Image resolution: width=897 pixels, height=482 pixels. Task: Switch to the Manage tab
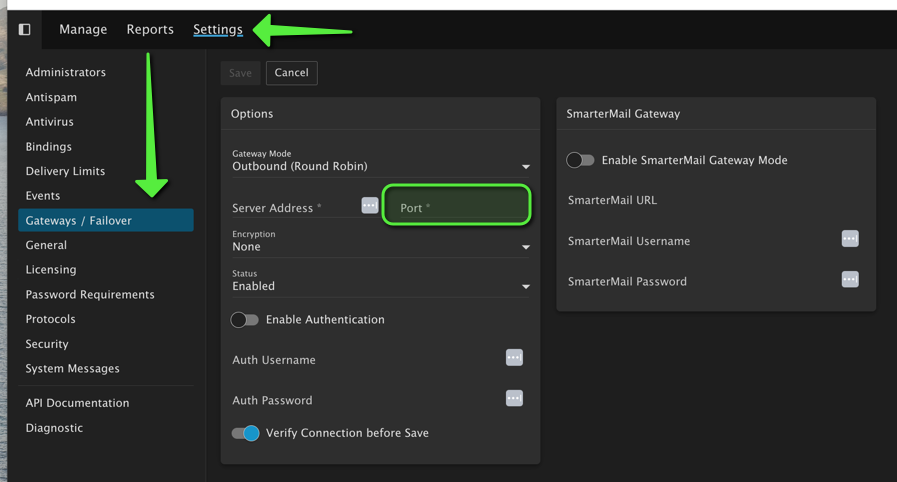tap(83, 30)
